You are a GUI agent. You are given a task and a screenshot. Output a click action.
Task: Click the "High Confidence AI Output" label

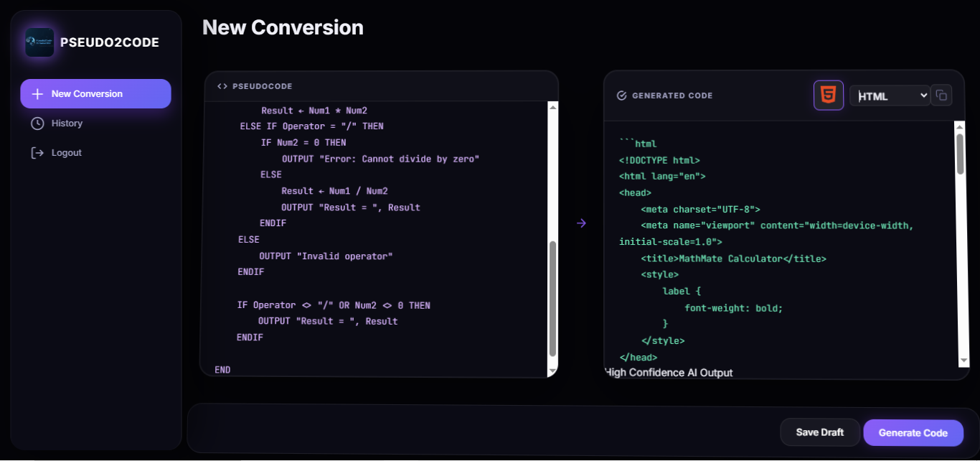(x=669, y=373)
